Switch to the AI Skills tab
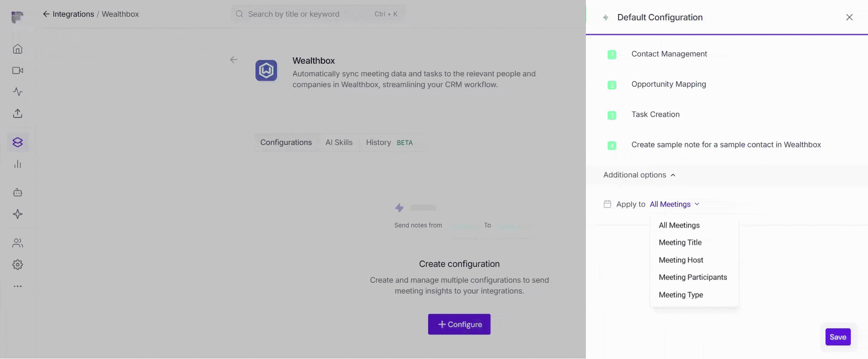This screenshot has height=359, width=868. 339,142
